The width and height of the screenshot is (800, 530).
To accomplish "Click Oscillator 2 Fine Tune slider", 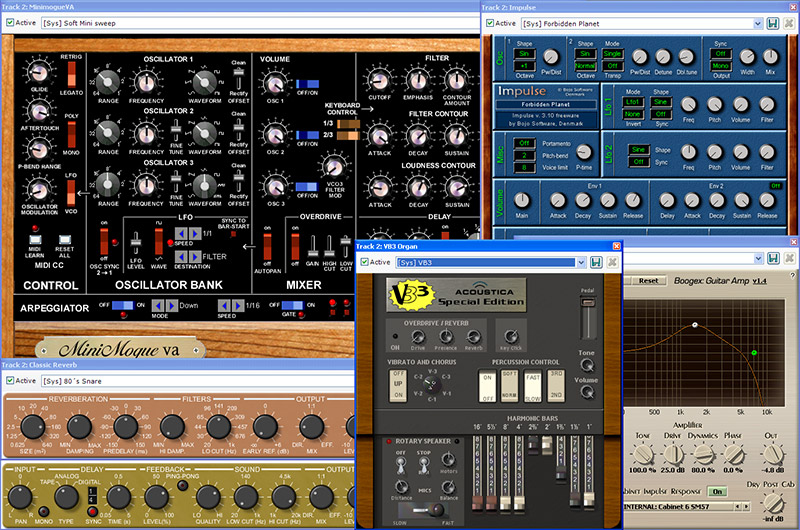I will [176, 131].
